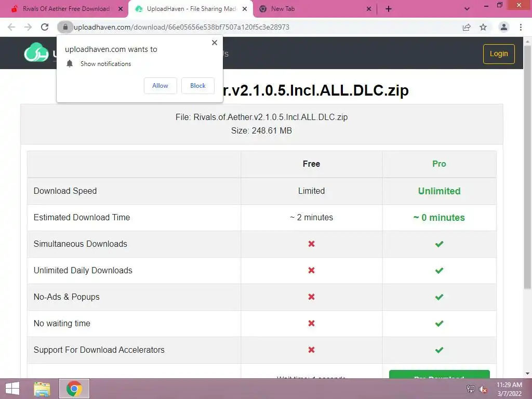
Task: Click the Unlimited download speed text
Action: 439,191
